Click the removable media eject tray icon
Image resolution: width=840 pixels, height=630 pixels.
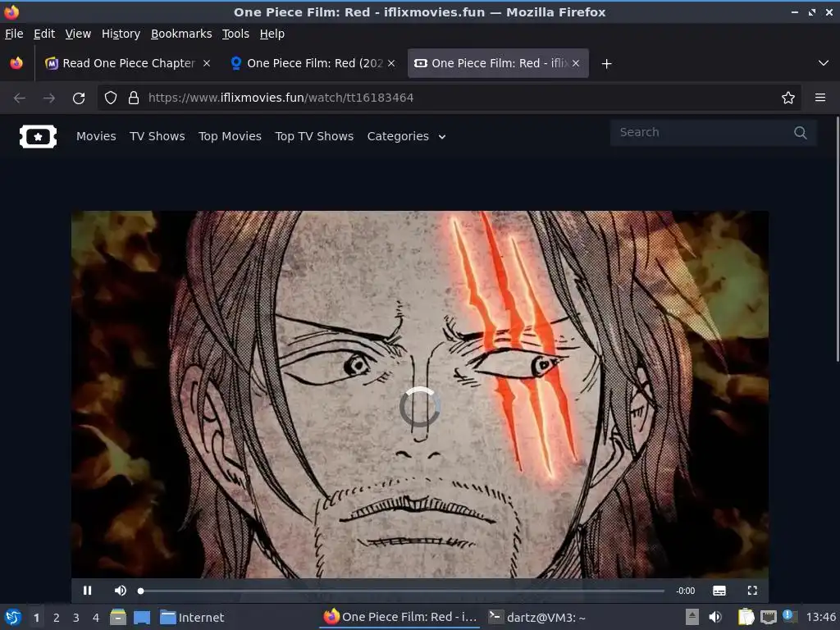[692, 617]
